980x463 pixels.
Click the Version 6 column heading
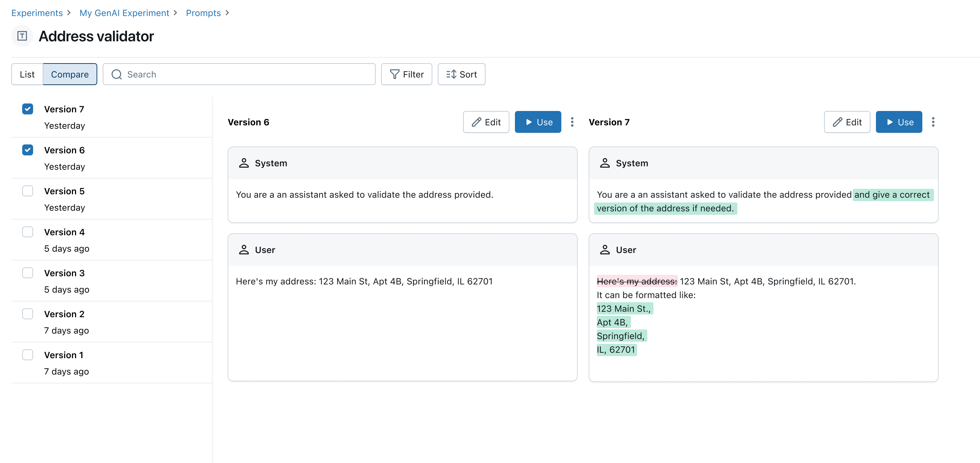point(248,122)
